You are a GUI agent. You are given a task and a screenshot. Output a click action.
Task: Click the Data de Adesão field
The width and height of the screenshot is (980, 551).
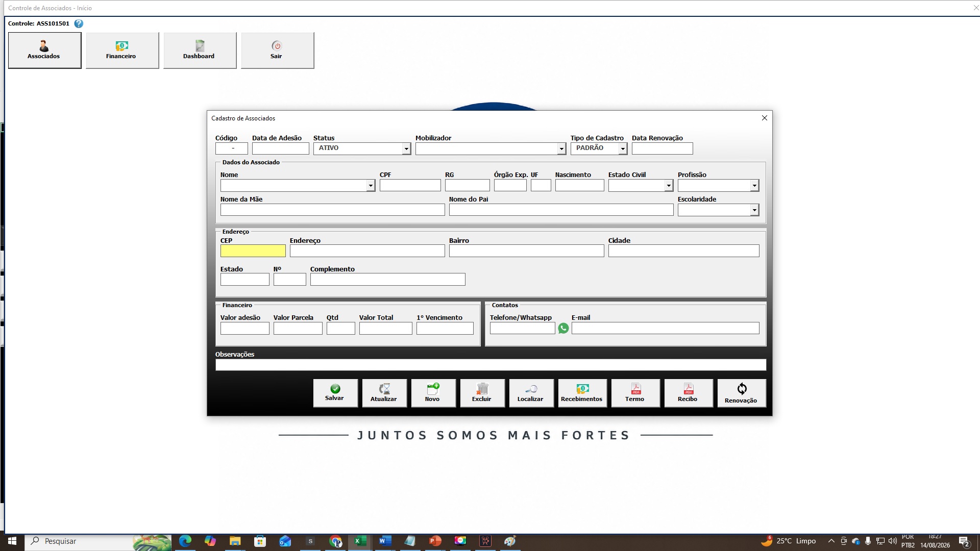[281, 148]
